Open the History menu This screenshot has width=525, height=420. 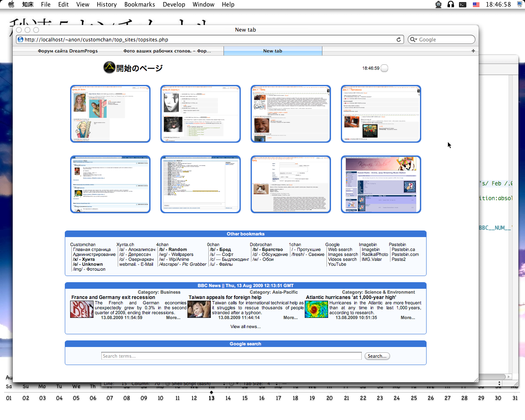[107, 5]
